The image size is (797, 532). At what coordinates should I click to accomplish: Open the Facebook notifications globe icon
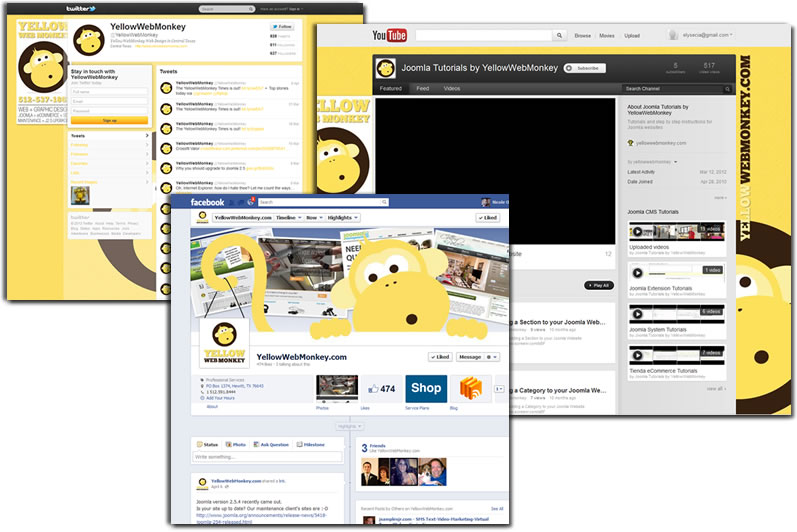(251, 202)
